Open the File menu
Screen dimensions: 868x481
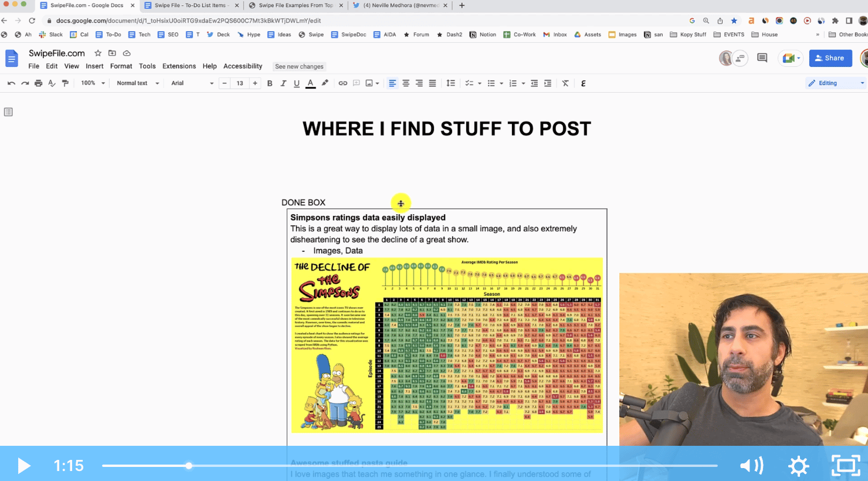[x=34, y=66]
